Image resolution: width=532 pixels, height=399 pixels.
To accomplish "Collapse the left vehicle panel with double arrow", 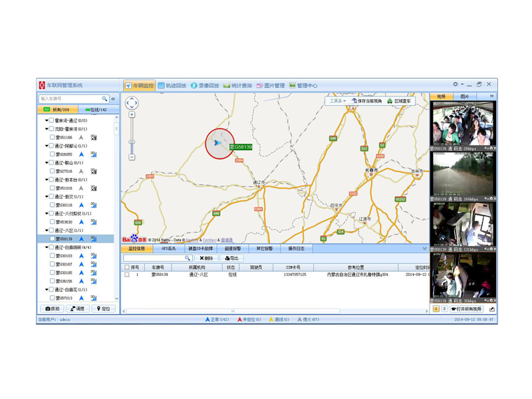I will point(113,99).
